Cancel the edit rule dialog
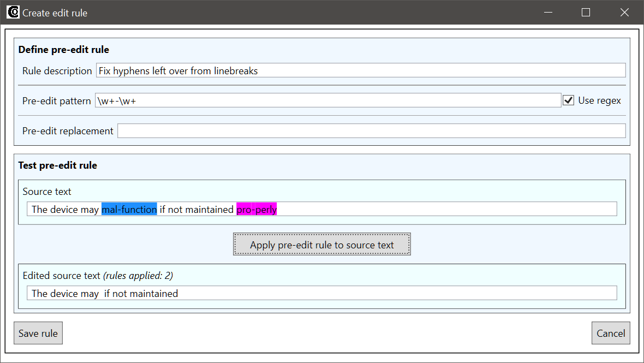The height and width of the screenshot is (363, 644). click(x=610, y=334)
